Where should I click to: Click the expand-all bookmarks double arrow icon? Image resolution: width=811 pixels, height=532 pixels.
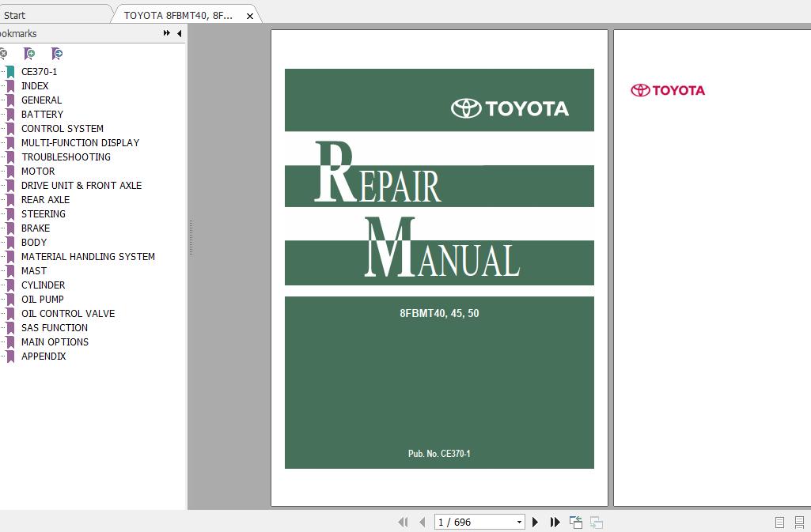(165, 33)
